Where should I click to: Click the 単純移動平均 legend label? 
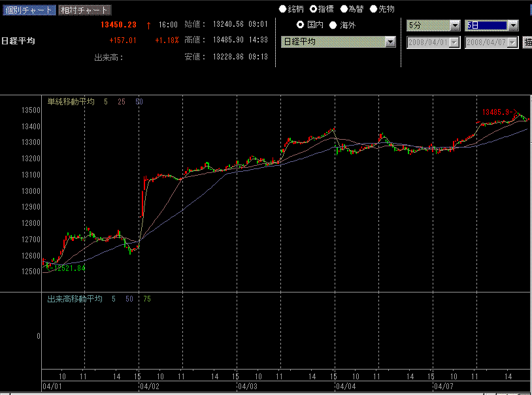click(x=71, y=102)
